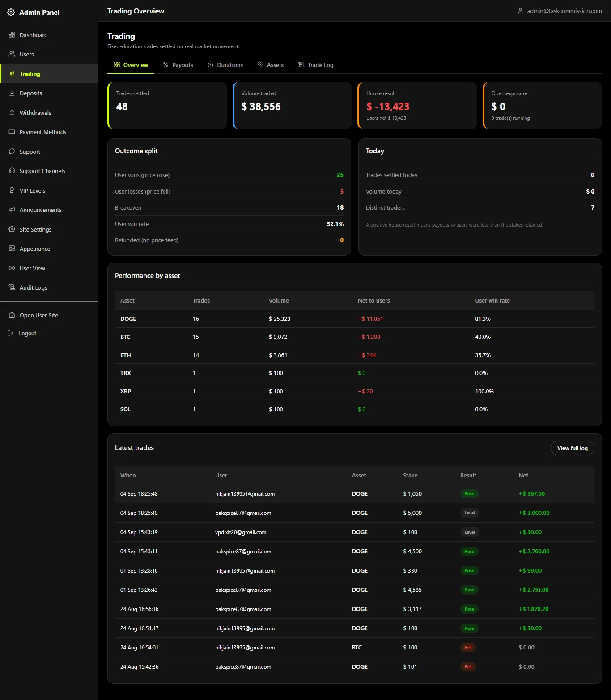Screen dimensions: 611x700
Task: Click the Audit Logs scroll icon
Action: click(x=12, y=287)
